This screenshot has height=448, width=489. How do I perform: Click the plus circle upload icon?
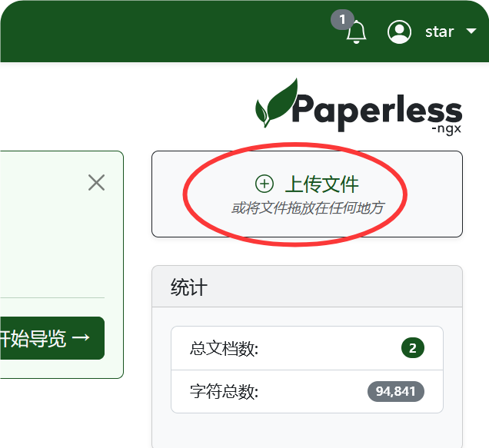(264, 184)
